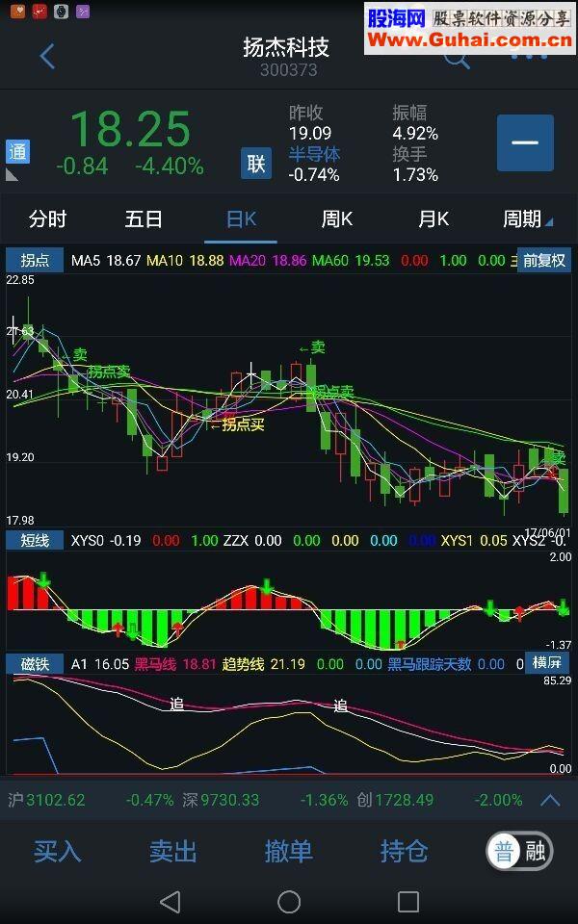Open the 前复权 adjustment selector

click(543, 260)
